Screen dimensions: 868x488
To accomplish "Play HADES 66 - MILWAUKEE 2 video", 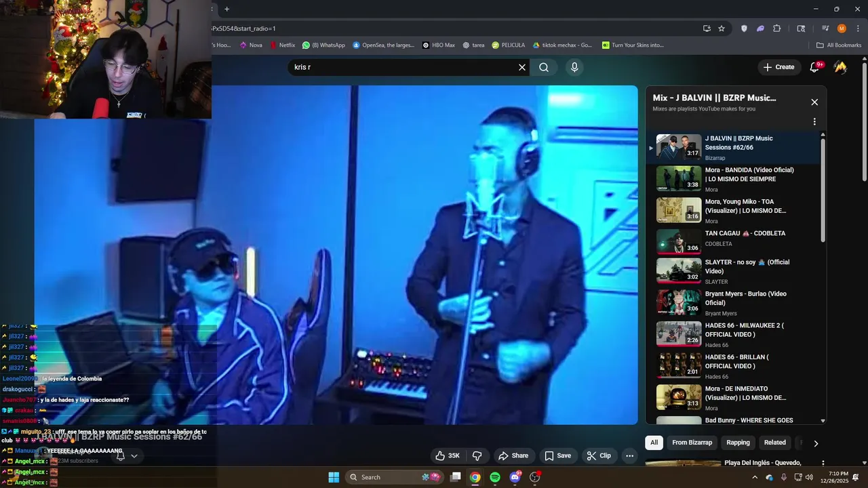I will [x=734, y=334].
